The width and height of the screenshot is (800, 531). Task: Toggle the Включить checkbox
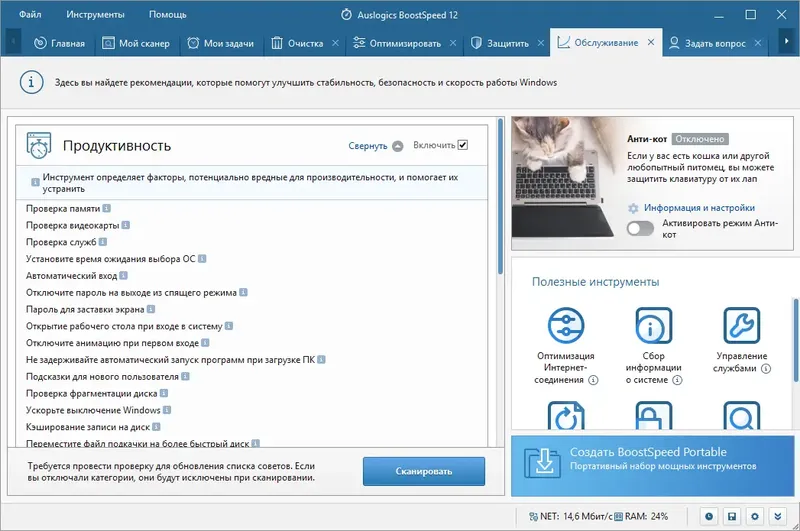463,145
